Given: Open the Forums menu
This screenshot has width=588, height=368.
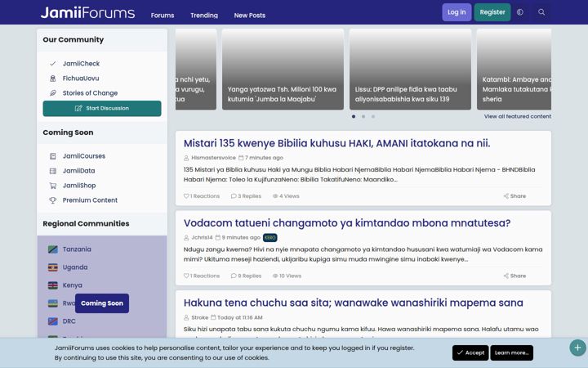Looking at the screenshot, I should (x=163, y=16).
